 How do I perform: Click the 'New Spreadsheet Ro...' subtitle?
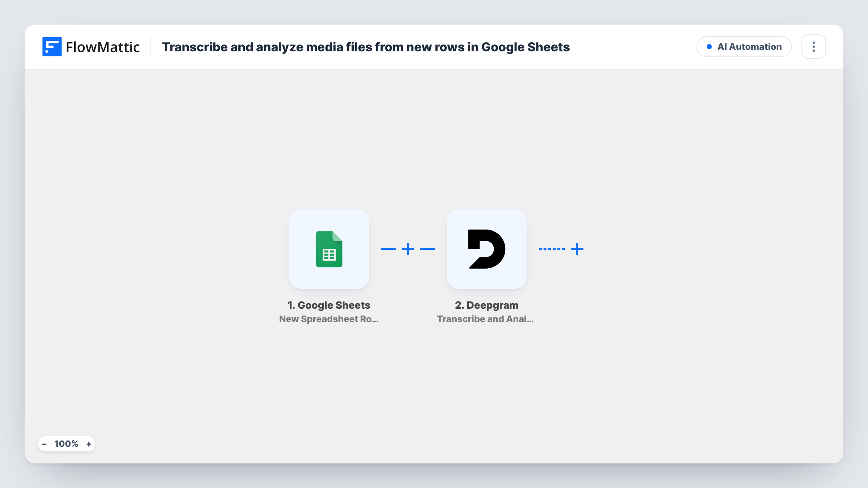(329, 319)
